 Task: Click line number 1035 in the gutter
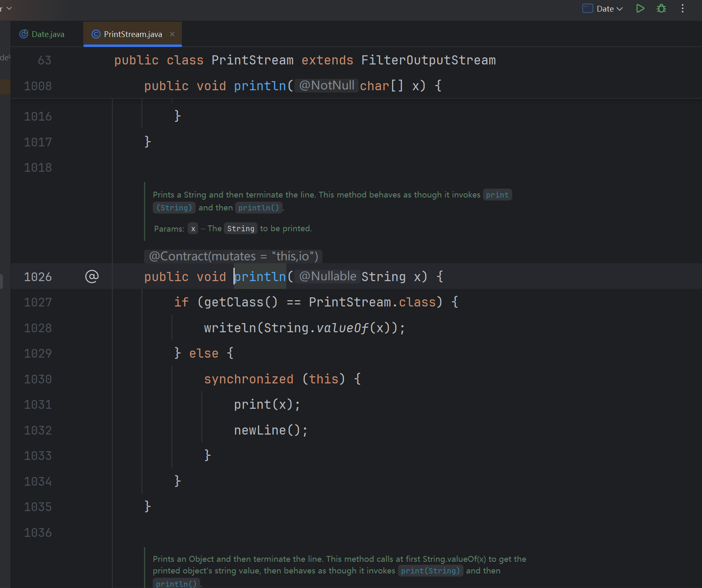tap(38, 507)
